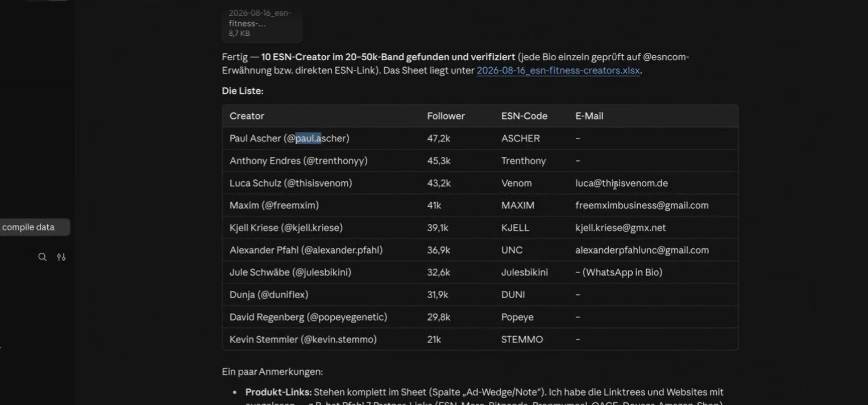Click the ESN code "UNC"
Viewport: 868px width, 405px height.
[x=512, y=250]
